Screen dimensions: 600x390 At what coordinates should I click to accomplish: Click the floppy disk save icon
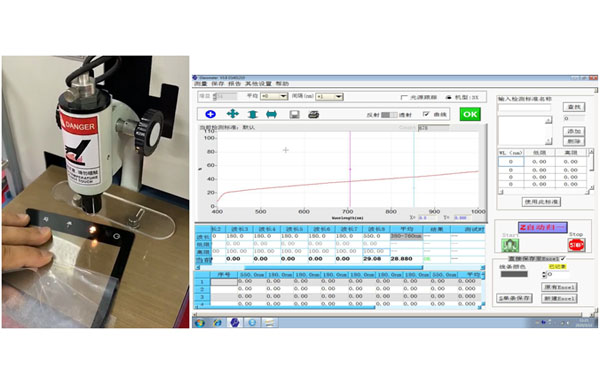tap(294, 114)
